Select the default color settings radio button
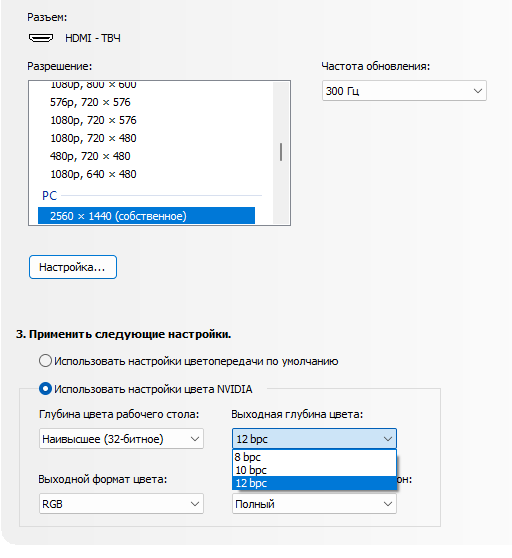The height and width of the screenshot is (558, 512). coord(45,360)
